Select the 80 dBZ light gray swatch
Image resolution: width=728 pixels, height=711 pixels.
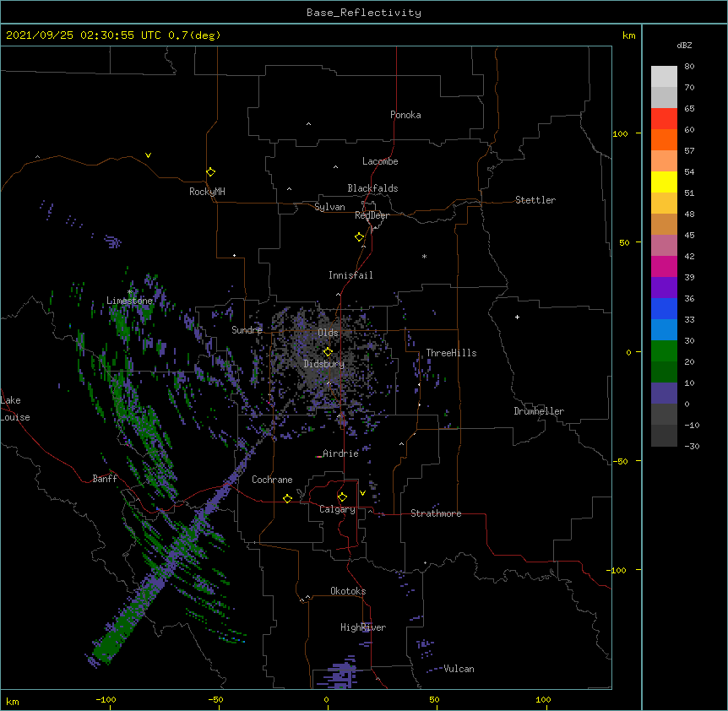[664, 76]
